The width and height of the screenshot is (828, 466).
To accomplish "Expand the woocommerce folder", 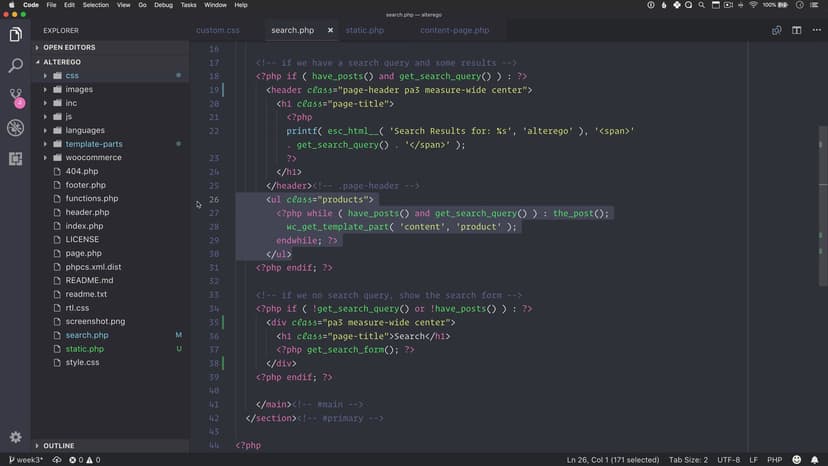I will (x=92, y=158).
